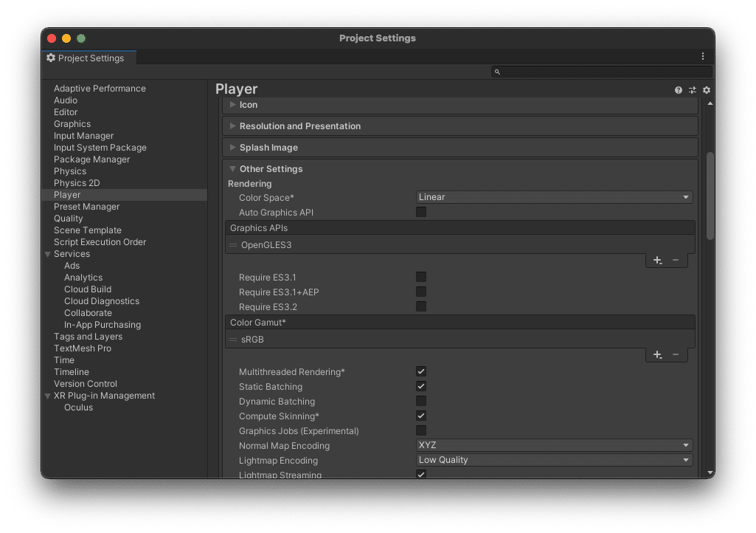
Task: Select Physics 2D settings
Action: (x=77, y=183)
